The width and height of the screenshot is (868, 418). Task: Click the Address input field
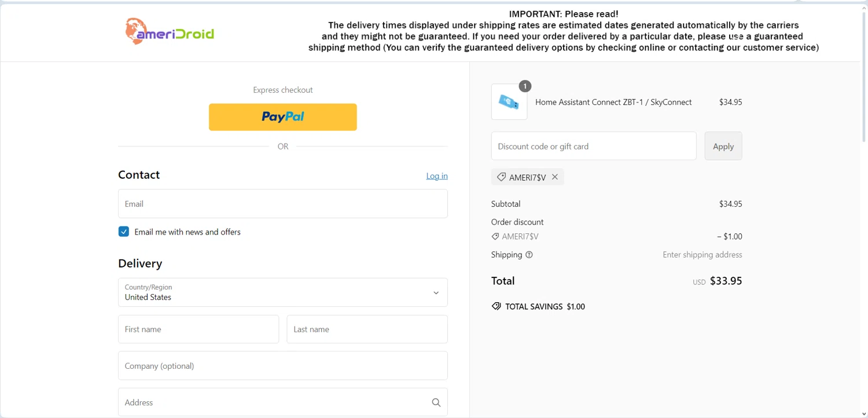tap(283, 402)
